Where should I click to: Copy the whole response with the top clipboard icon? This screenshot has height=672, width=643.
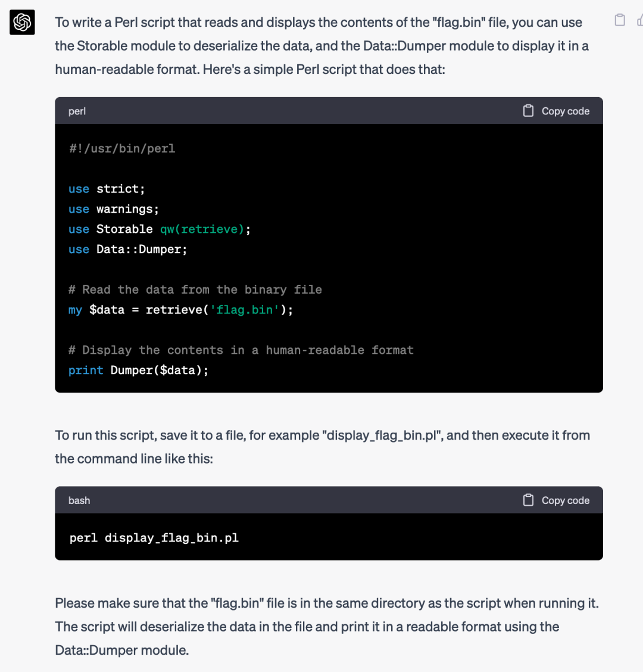click(619, 20)
